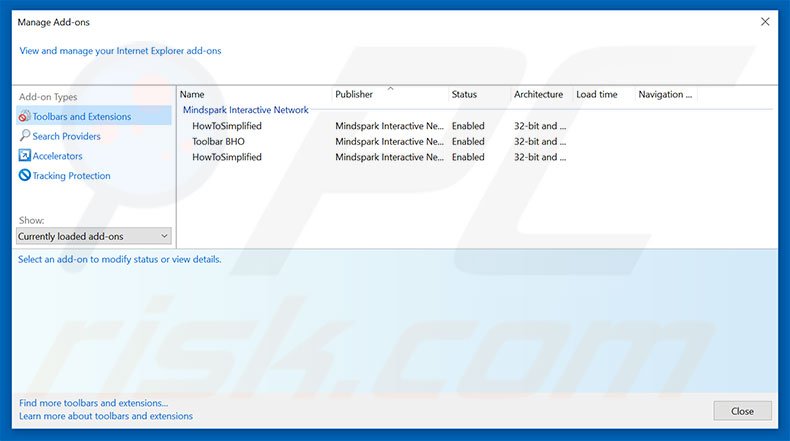Click the Accelerators icon
This screenshot has height=441, width=790.
point(25,156)
